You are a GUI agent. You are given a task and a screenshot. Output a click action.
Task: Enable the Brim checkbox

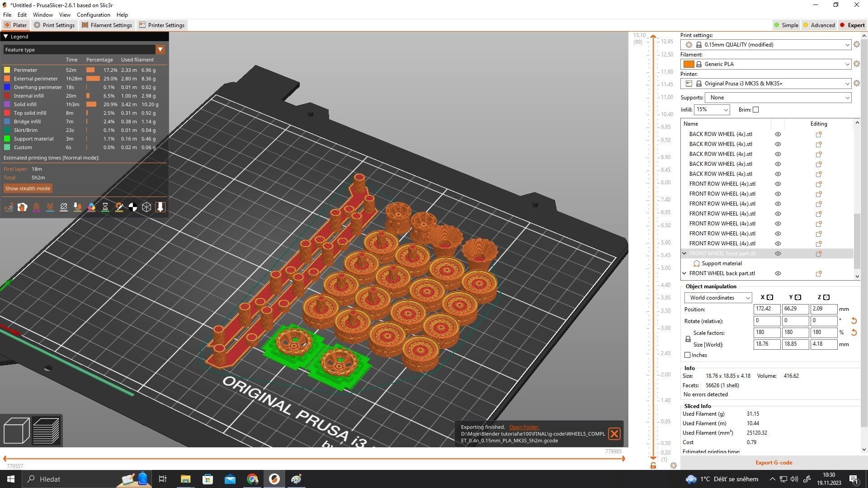pyautogui.click(x=755, y=110)
